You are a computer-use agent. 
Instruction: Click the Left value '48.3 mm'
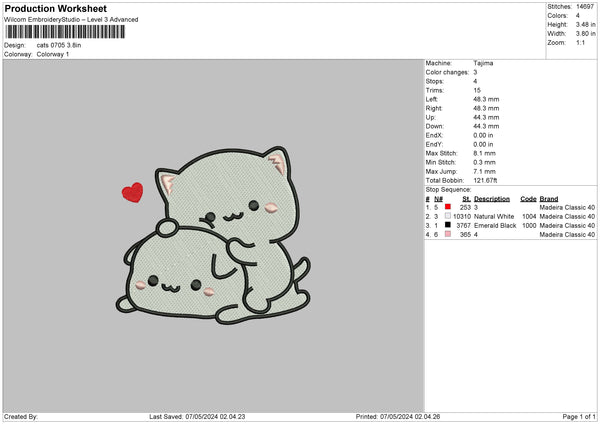(x=486, y=99)
